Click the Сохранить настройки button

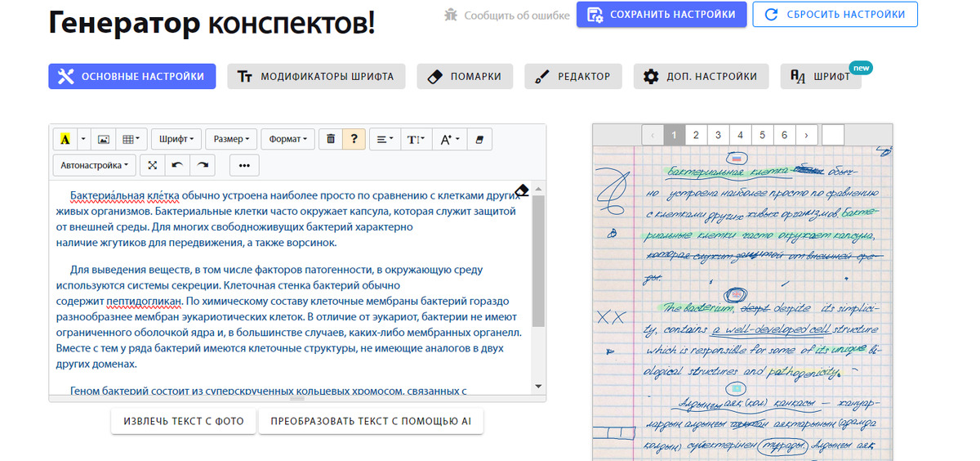[661, 14]
